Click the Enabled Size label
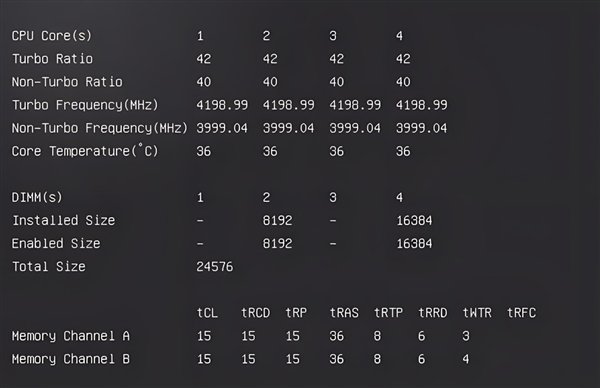Viewport: 600px width, 388px height. tap(56, 244)
